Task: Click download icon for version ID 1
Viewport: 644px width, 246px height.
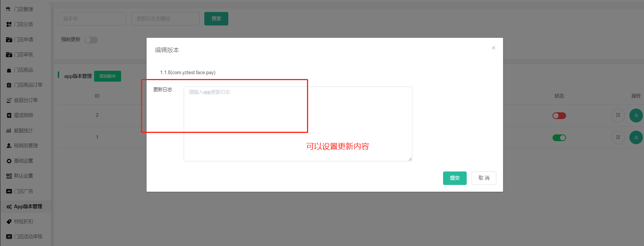Action: click(x=636, y=137)
